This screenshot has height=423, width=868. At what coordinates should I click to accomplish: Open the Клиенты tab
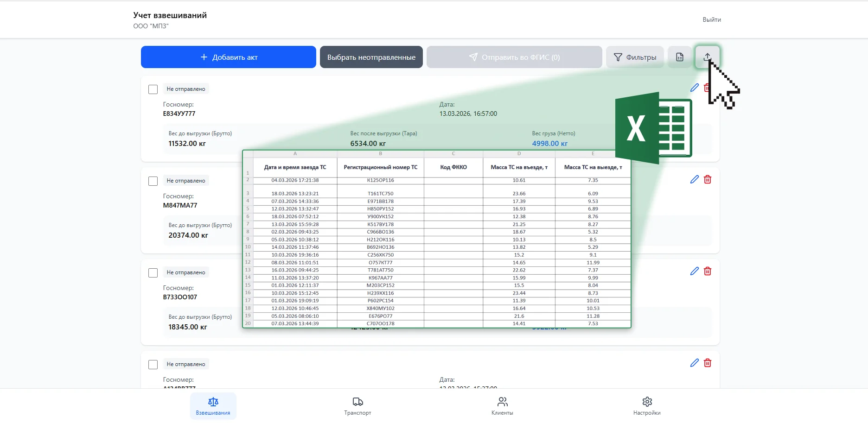(x=502, y=406)
